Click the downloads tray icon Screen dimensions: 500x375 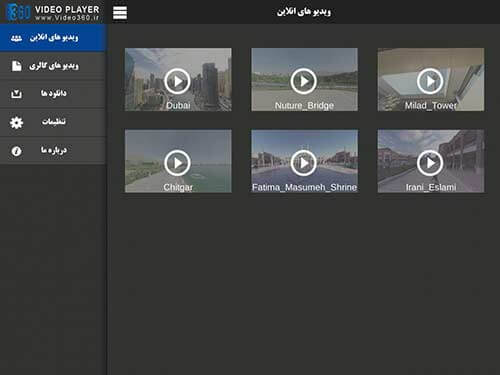coord(16,94)
